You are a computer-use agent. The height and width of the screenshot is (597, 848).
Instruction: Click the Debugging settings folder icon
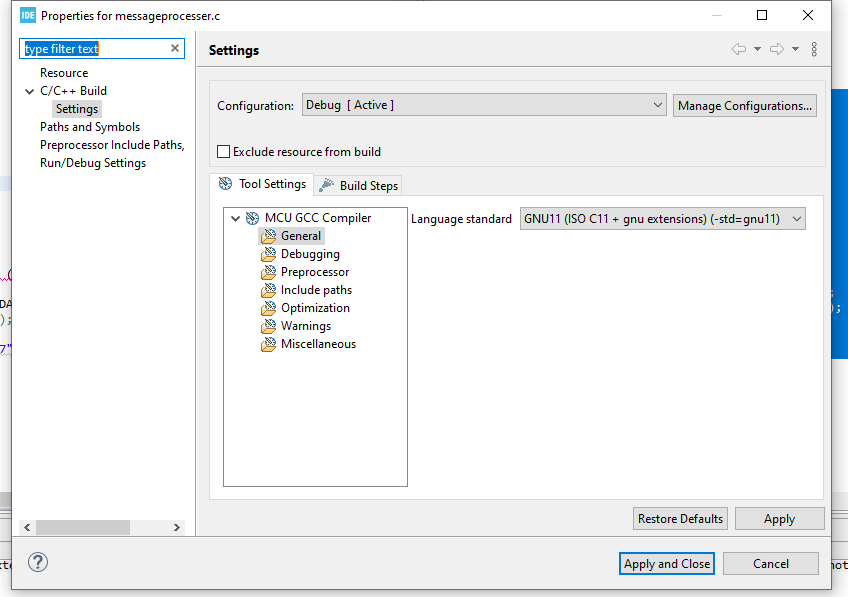268,254
